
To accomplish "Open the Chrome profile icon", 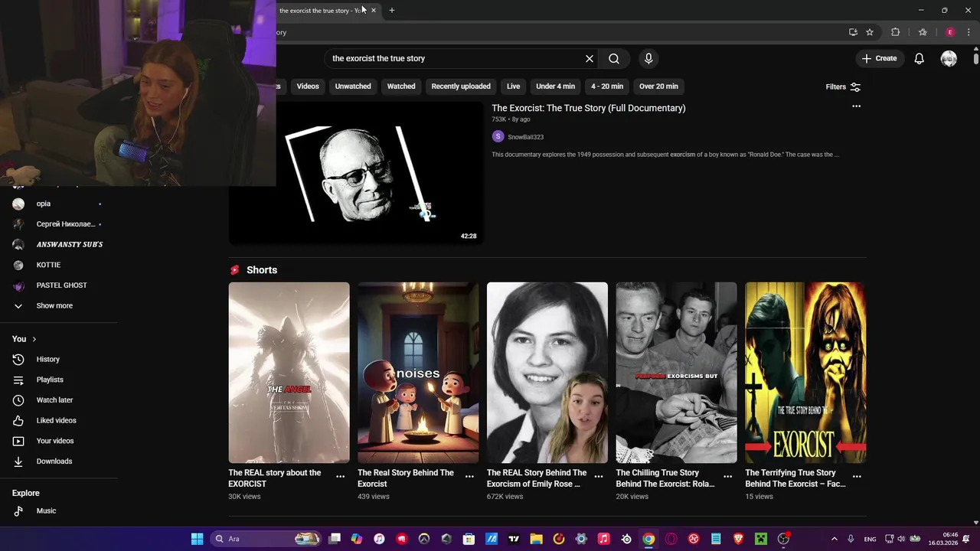I will point(950,32).
